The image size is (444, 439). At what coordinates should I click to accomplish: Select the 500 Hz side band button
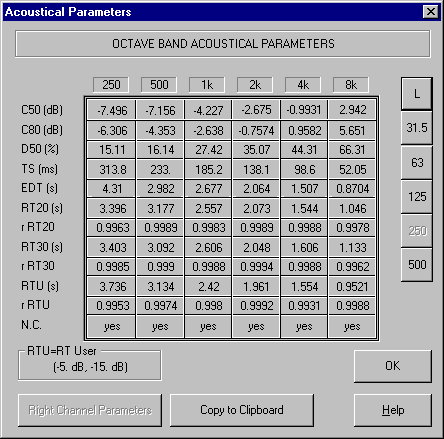click(x=417, y=265)
